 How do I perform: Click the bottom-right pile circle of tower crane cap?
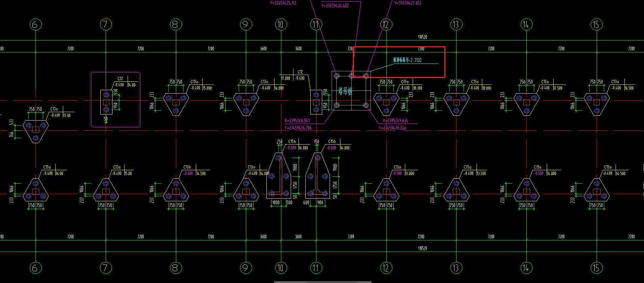pyautogui.click(x=366, y=105)
